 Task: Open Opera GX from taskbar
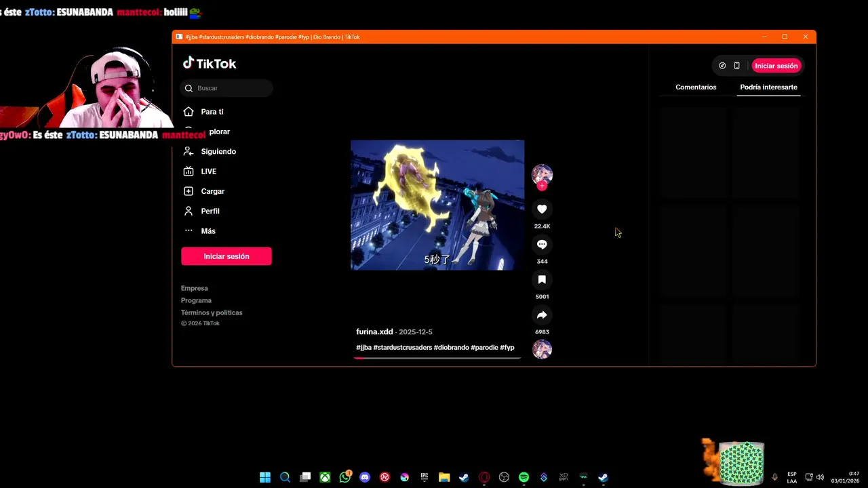(484, 477)
